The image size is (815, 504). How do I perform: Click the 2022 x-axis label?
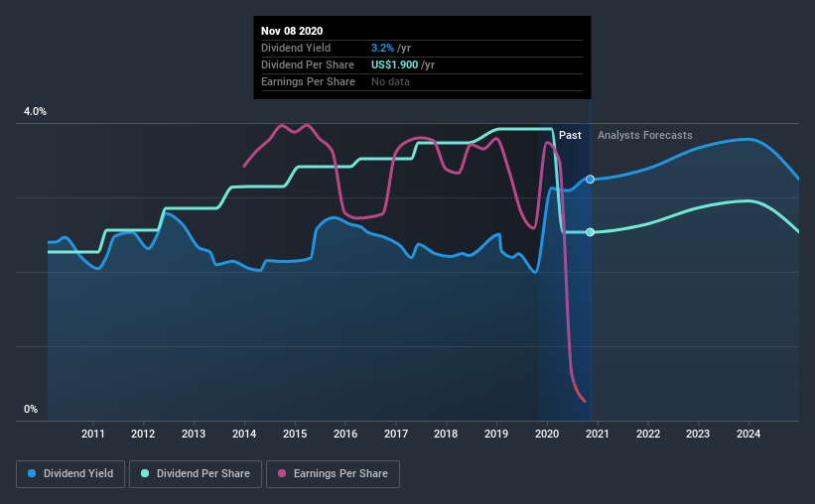[x=648, y=434]
